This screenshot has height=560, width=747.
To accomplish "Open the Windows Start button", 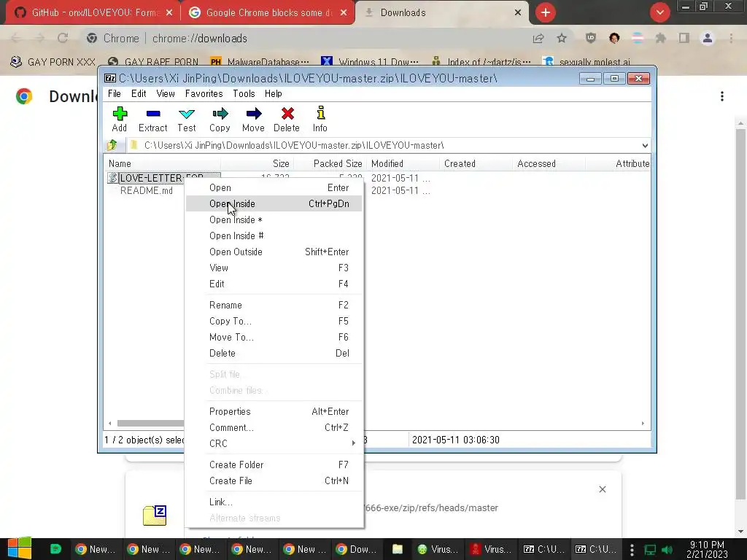I will click(20, 548).
